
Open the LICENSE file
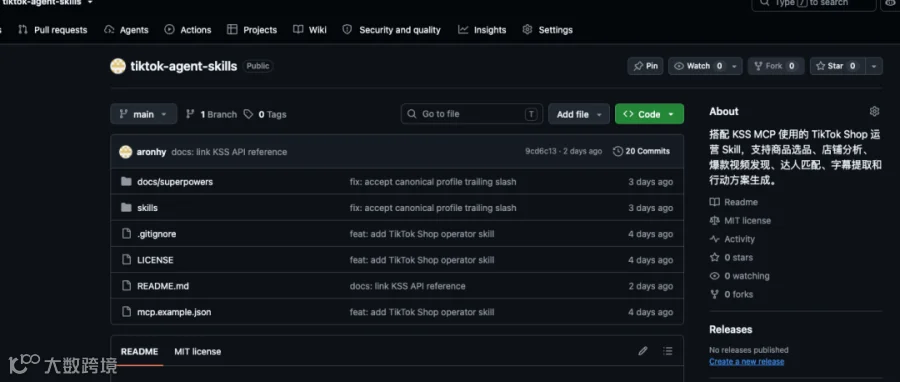pos(155,260)
